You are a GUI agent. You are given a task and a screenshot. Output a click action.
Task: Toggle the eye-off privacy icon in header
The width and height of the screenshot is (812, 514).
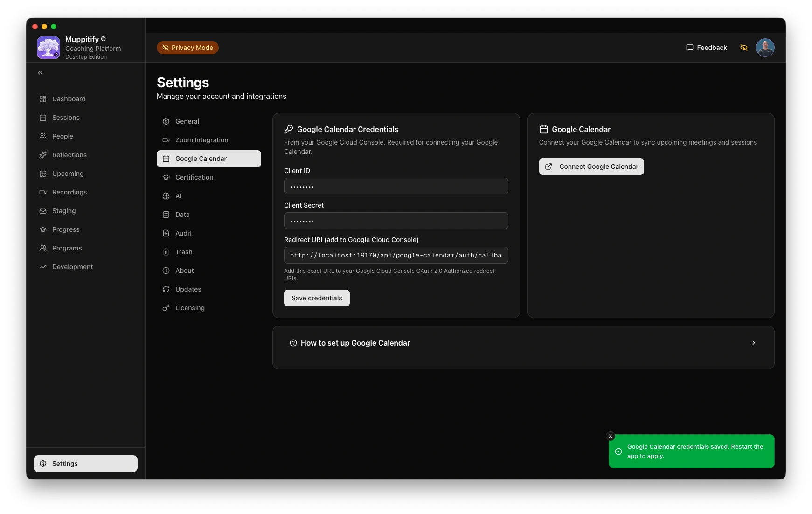pos(744,48)
